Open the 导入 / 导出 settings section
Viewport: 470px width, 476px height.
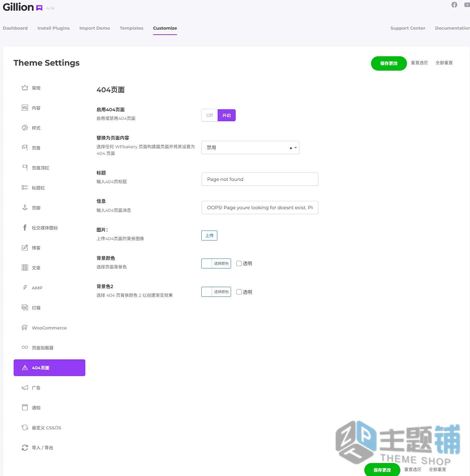click(x=49, y=448)
